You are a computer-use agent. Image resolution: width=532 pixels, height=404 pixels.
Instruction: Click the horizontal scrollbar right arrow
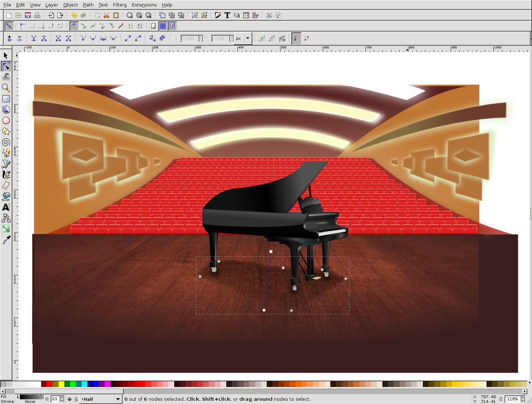click(x=525, y=391)
